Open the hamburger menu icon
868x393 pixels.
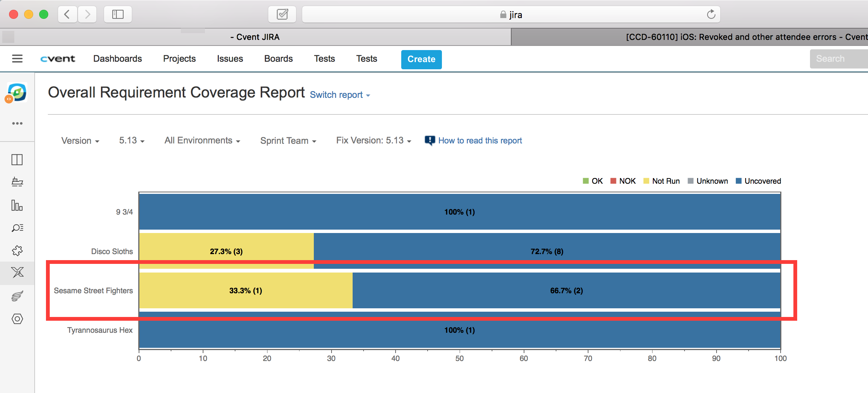(x=17, y=59)
